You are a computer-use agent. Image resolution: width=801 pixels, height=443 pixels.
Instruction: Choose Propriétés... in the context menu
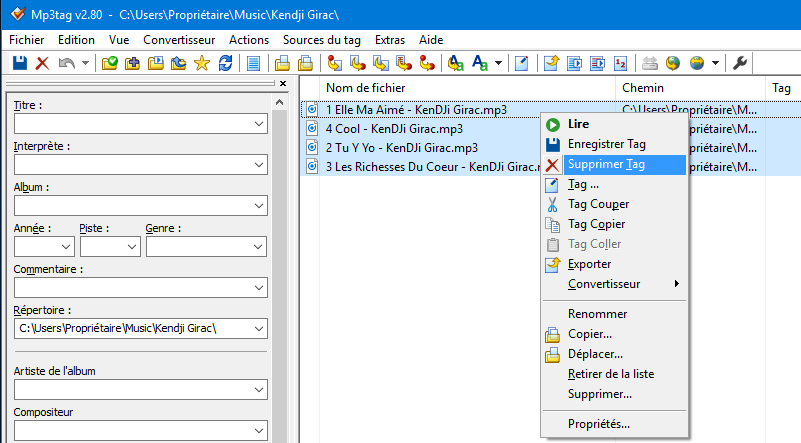[x=615, y=424]
